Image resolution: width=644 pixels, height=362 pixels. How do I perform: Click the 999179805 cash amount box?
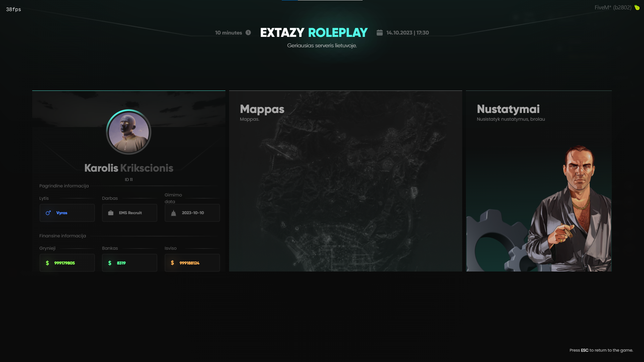[x=67, y=263]
